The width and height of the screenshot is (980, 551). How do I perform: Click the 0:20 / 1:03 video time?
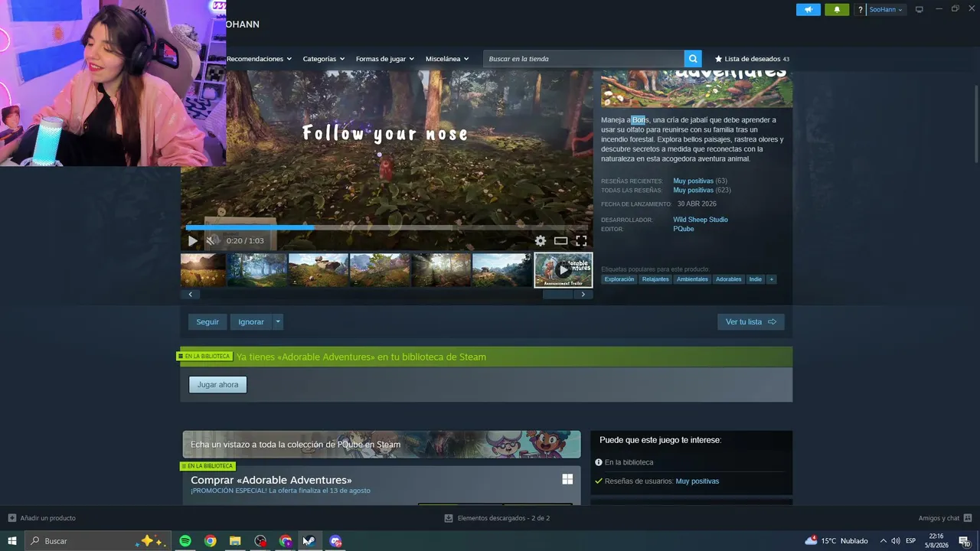[245, 241]
